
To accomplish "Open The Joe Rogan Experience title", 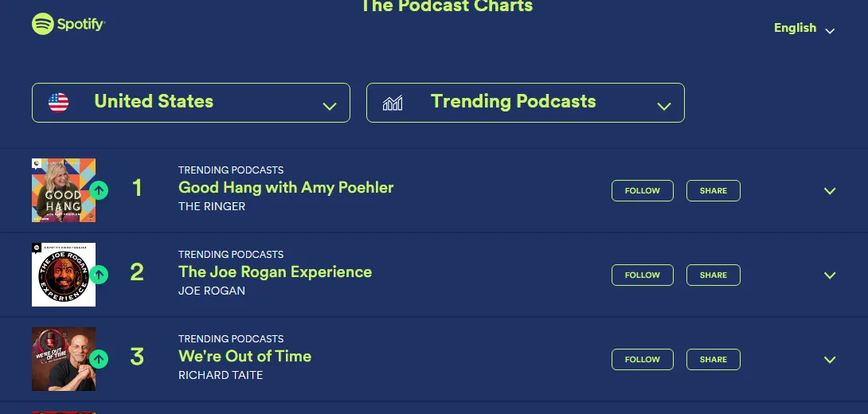I will (x=275, y=271).
